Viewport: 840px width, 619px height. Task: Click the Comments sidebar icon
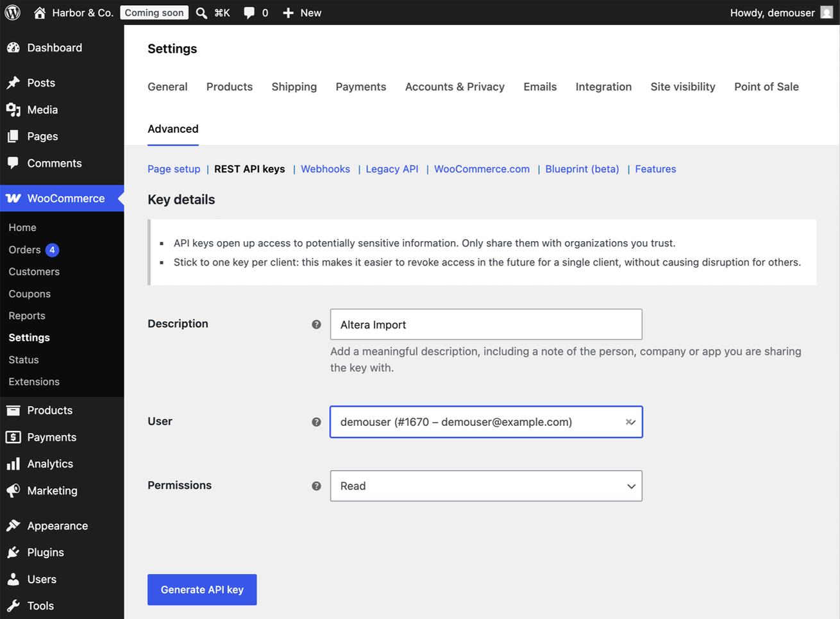point(13,163)
